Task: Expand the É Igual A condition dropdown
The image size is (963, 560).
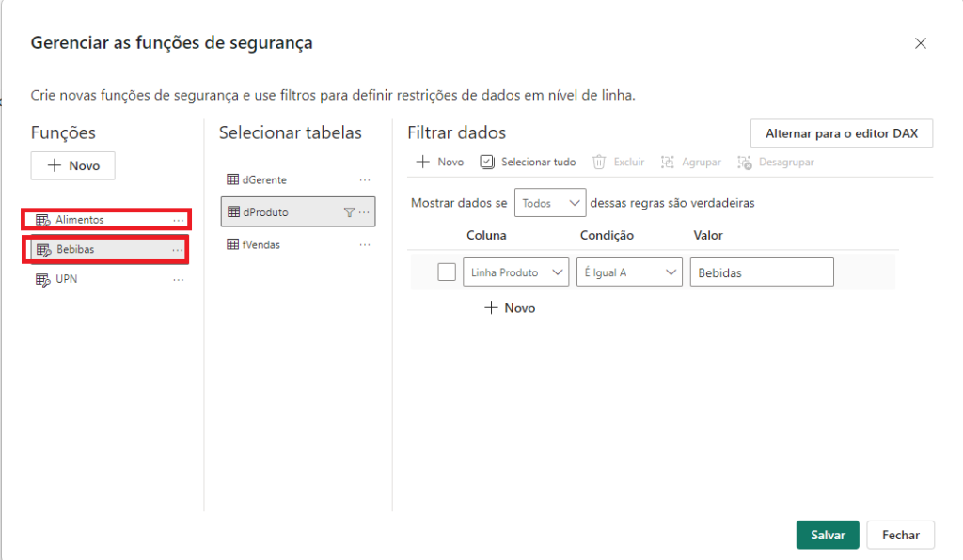Action: [629, 272]
